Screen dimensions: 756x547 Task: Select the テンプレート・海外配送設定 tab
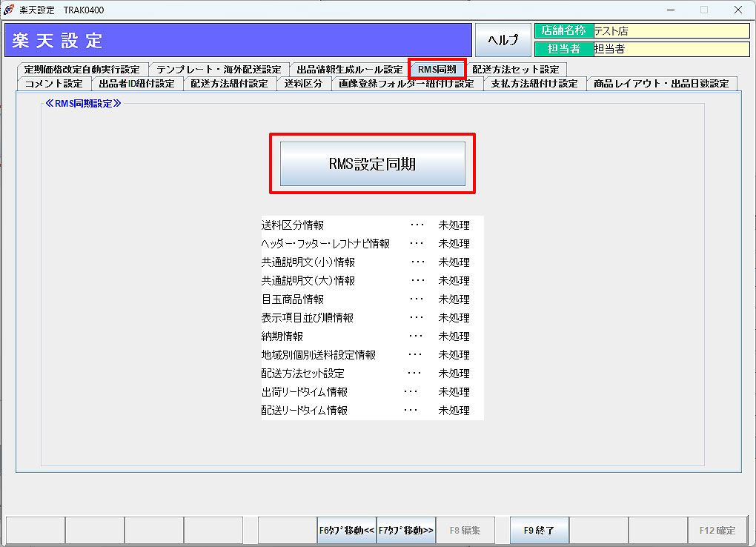pyautogui.click(x=219, y=68)
